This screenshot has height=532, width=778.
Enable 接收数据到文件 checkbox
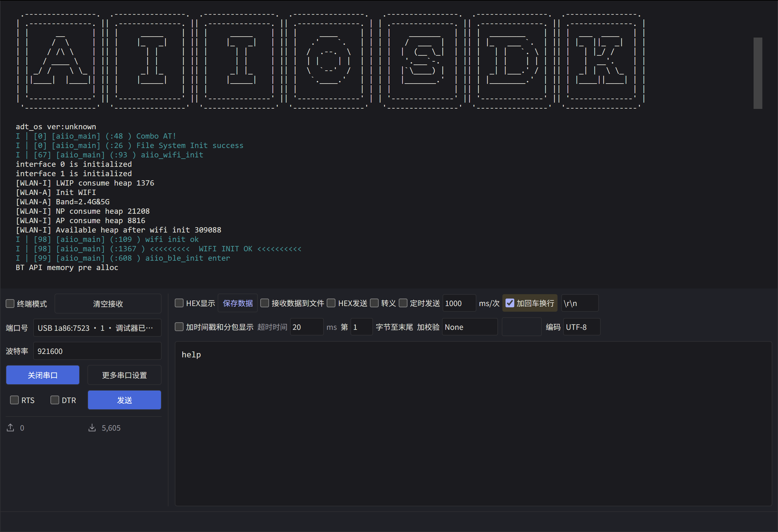click(264, 303)
